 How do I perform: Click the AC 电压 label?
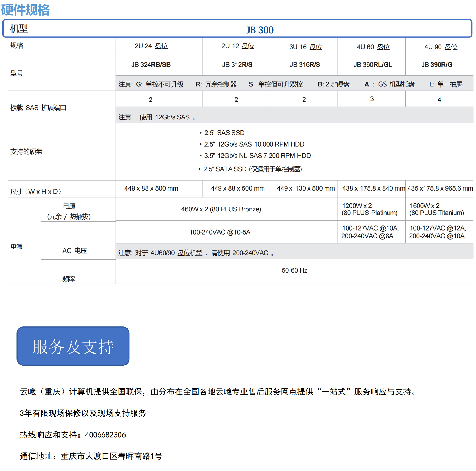[x=75, y=251]
